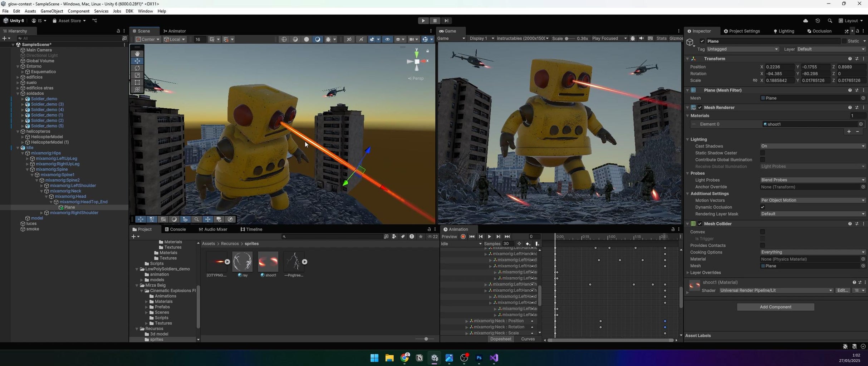Viewport: 868px width, 366px height.
Task: Toggle 2D view mode in Scene
Action: 349,39
